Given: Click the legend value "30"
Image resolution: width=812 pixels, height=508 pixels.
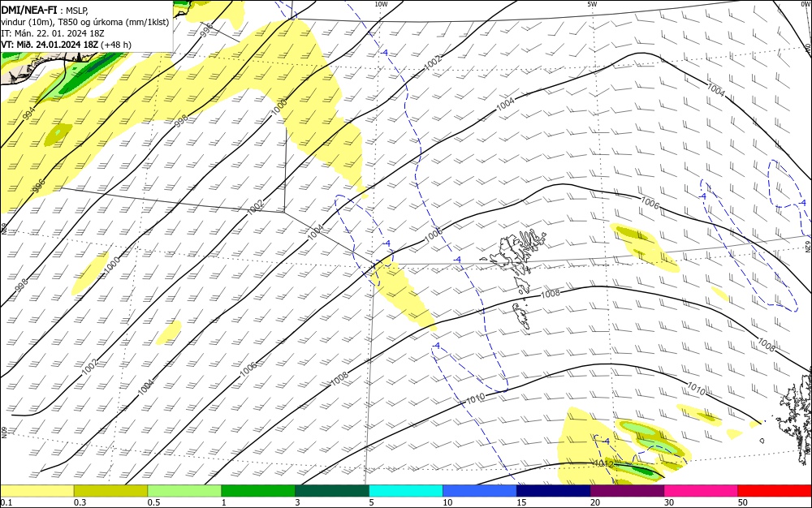Looking at the screenshot, I should 669,502.
